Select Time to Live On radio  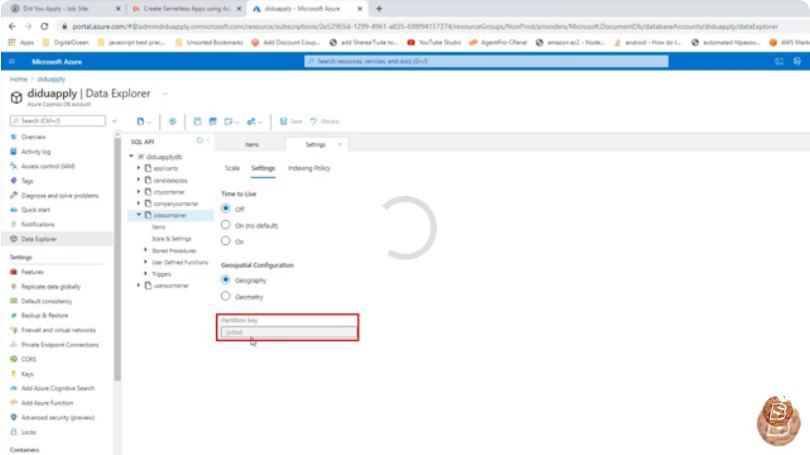[x=226, y=241]
